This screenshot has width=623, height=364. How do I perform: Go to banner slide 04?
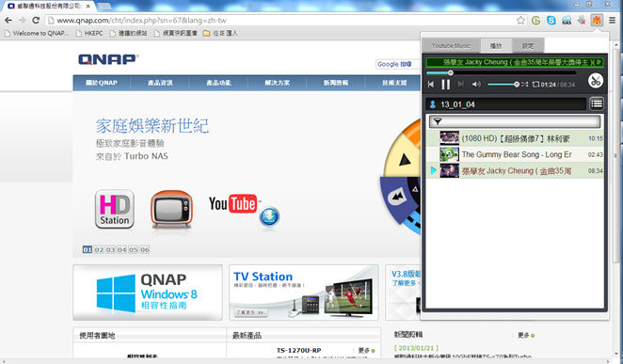pos(121,249)
